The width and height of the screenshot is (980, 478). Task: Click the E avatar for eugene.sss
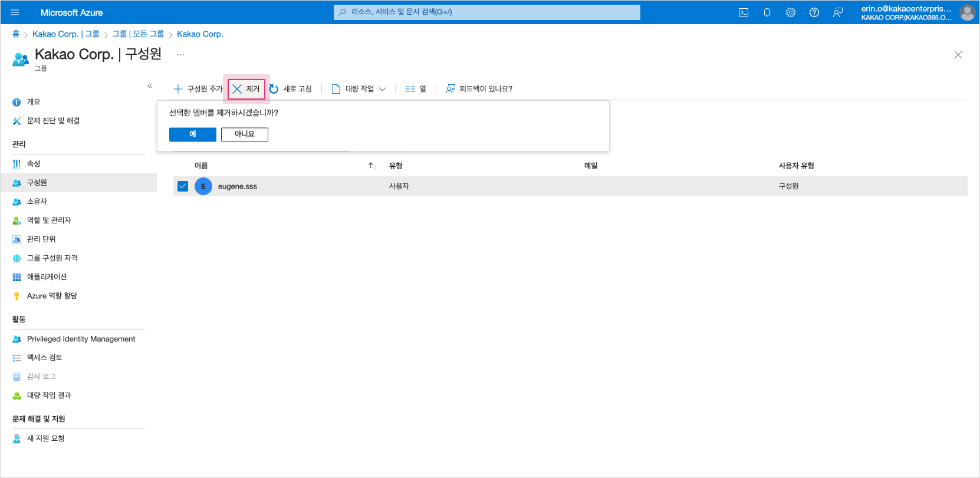203,186
